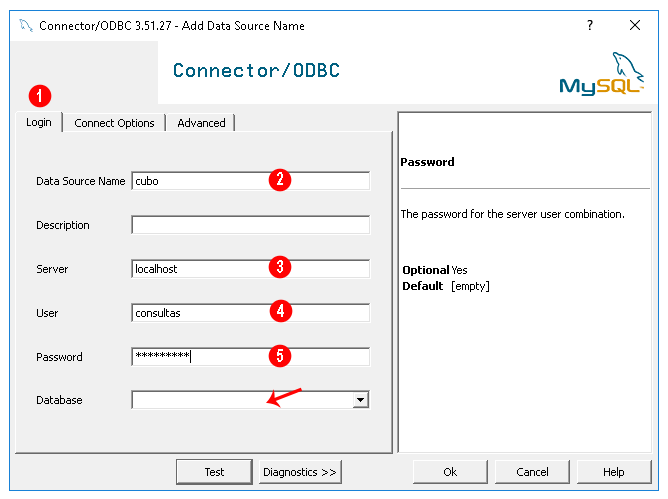The height and width of the screenshot is (499, 668).
Task: Click the 'Description' label
Action: (63, 225)
